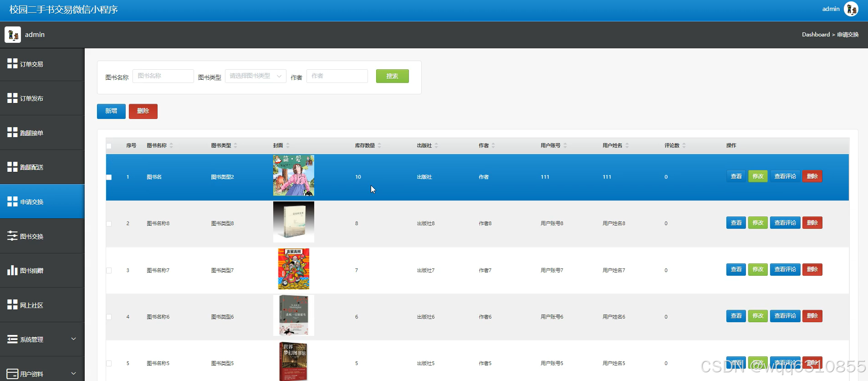This screenshot has height=381, width=868.
Task: Expand the 系统管理 menu chevron
Action: (74, 339)
